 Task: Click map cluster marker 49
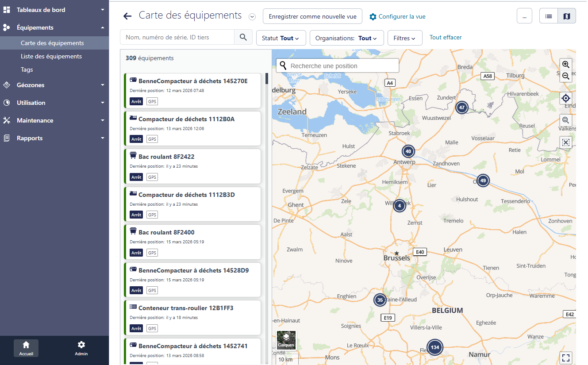pos(483,181)
